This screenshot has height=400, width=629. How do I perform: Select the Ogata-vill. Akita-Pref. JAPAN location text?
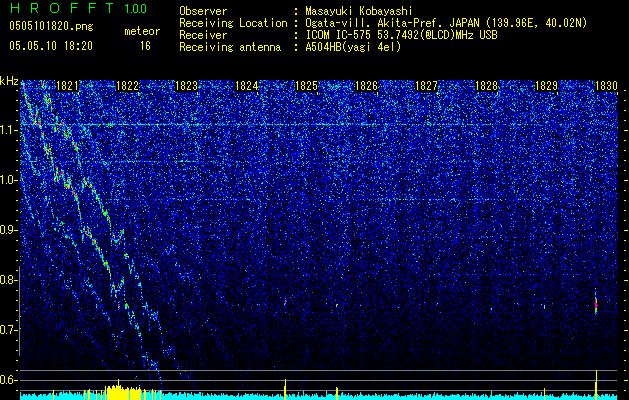click(x=446, y=23)
